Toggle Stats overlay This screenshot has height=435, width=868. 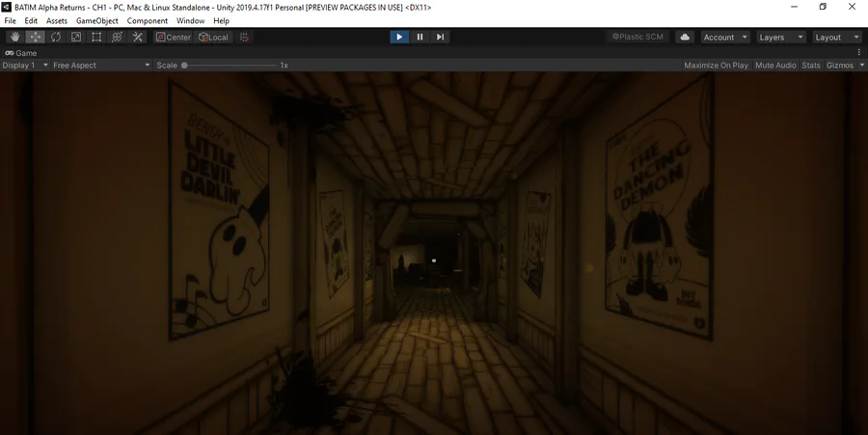811,66
